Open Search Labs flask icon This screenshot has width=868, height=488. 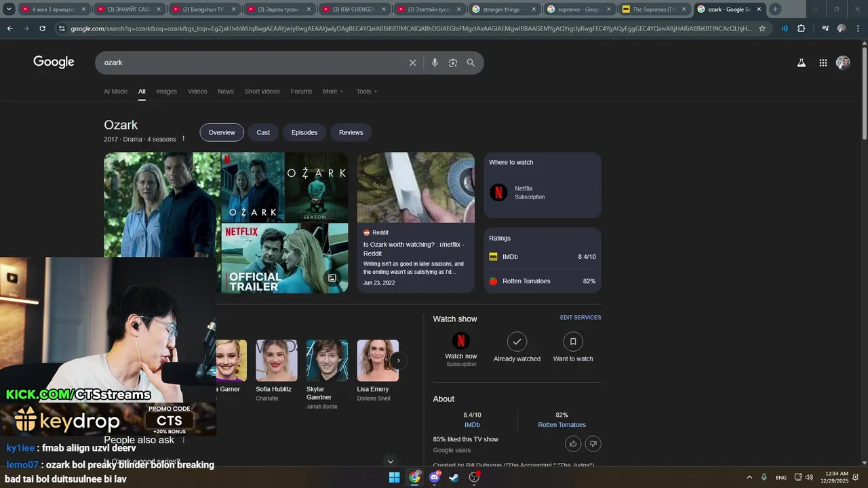(x=801, y=62)
